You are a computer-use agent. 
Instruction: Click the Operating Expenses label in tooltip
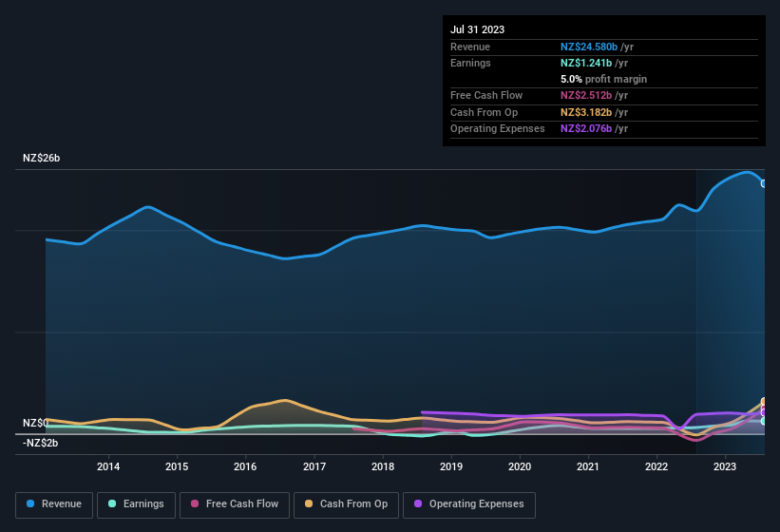click(498, 128)
